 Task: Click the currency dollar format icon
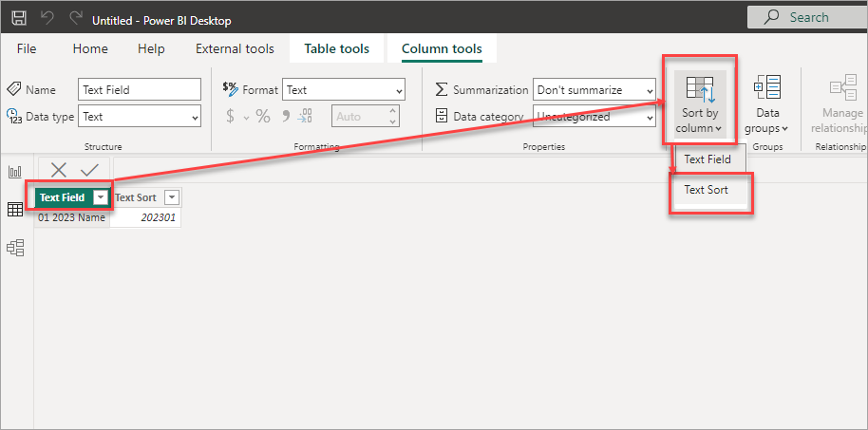click(230, 116)
